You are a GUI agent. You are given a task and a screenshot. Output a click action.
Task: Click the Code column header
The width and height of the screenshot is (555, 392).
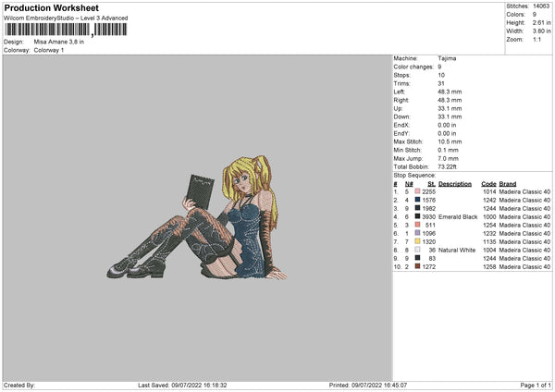click(488, 184)
